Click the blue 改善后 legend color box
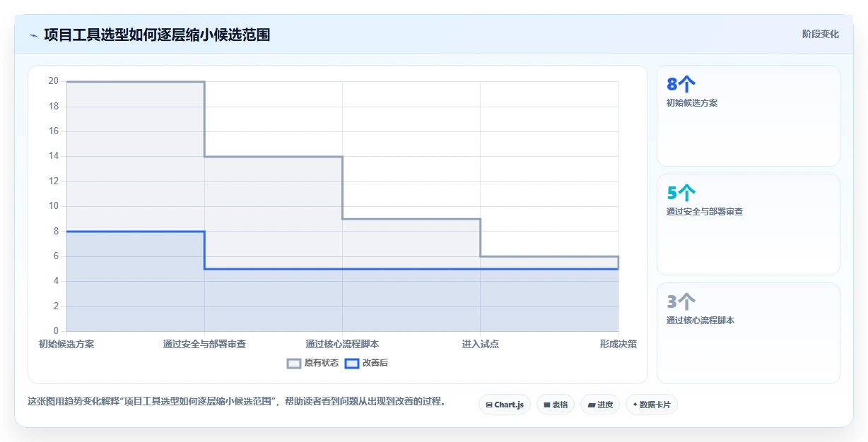 pos(352,363)
